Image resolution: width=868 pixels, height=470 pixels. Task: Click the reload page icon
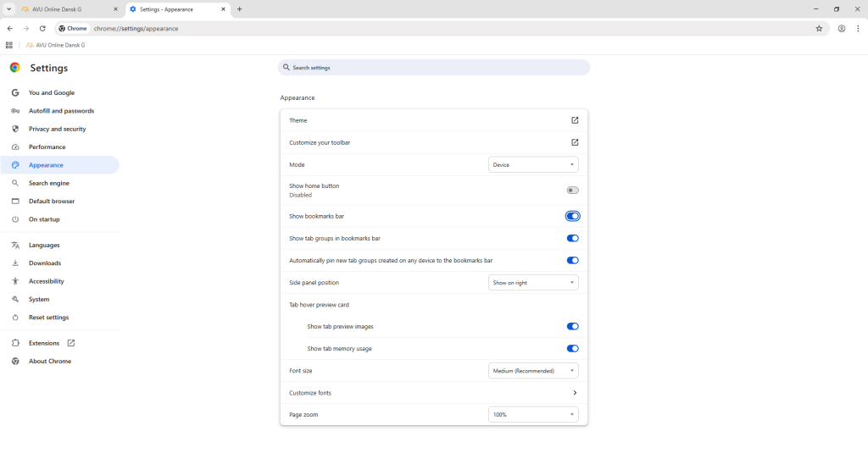tap(42, 28)
